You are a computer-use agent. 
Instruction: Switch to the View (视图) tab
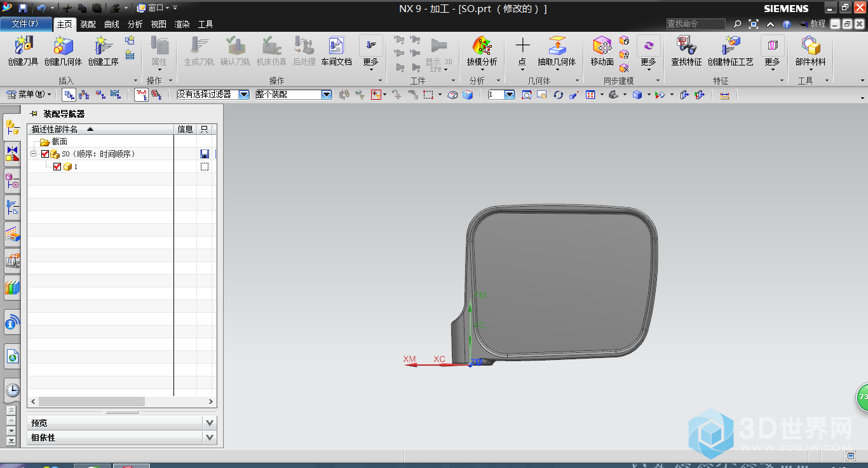158,24
